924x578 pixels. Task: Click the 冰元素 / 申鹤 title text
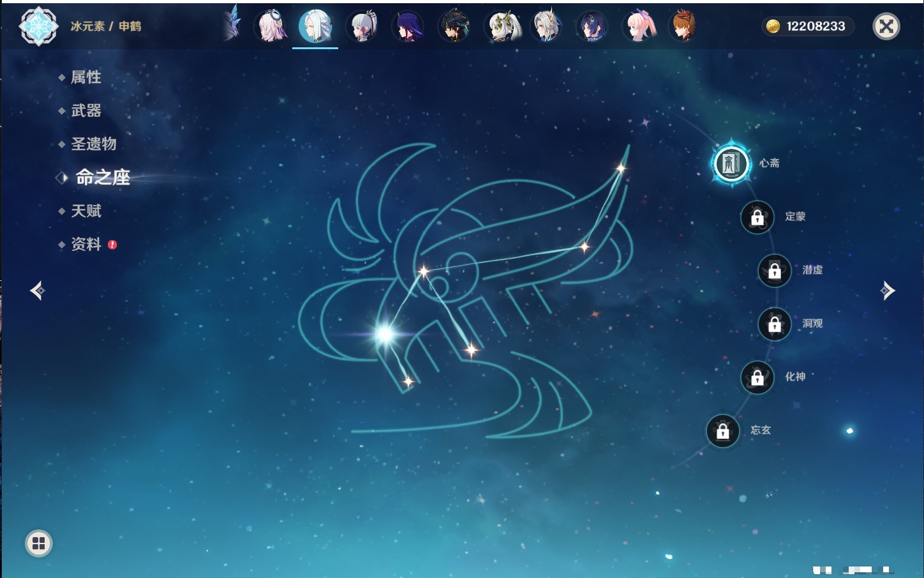pos(106,26)
